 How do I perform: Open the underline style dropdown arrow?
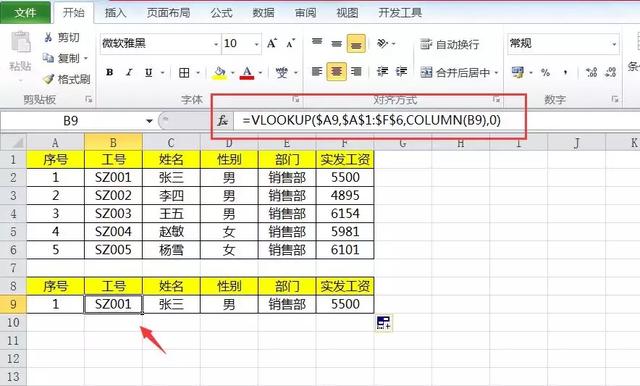(162, 73)
